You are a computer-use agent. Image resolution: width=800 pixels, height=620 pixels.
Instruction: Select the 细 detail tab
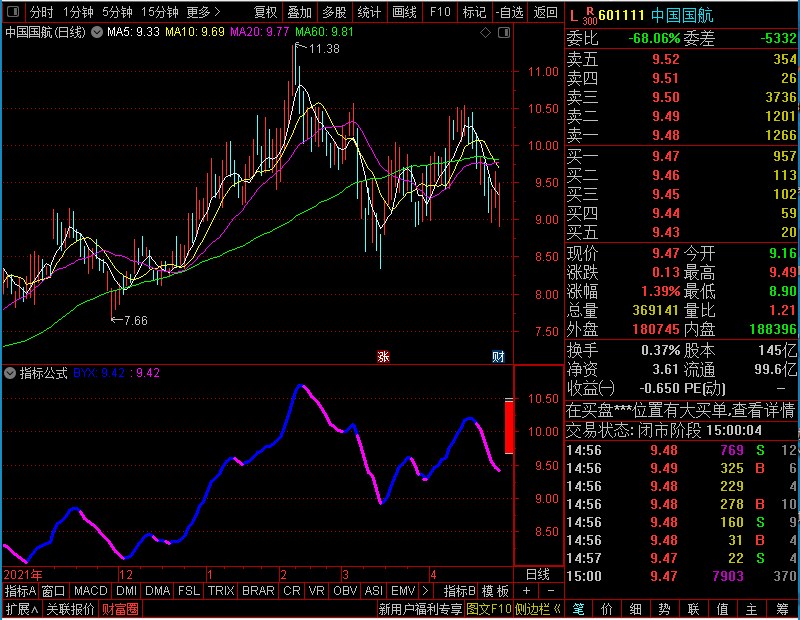635,609
